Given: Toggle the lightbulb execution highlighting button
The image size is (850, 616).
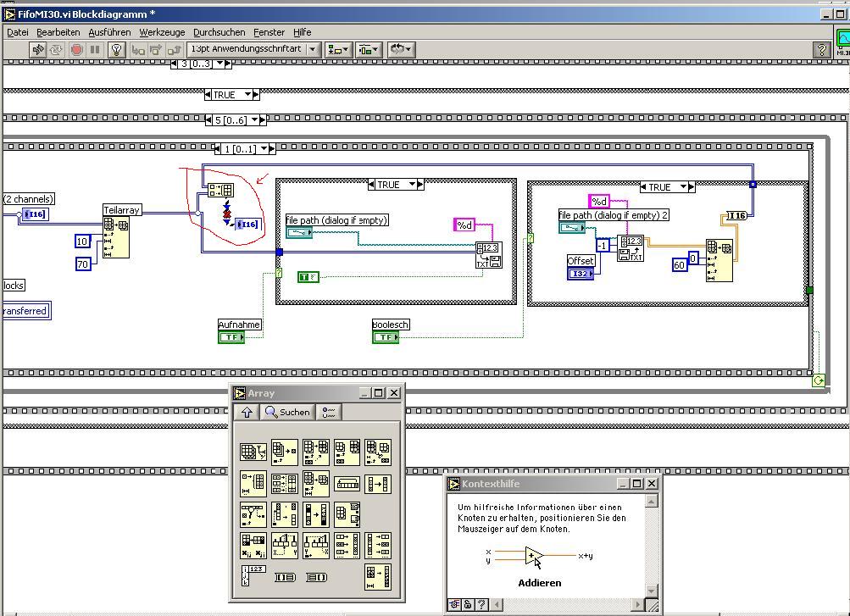Looking at the screenshot, I should [117, 50].
